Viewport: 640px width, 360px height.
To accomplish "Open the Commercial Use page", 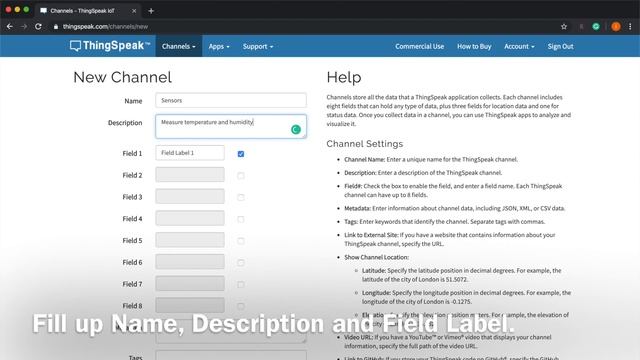I will (x=419, y=46).
